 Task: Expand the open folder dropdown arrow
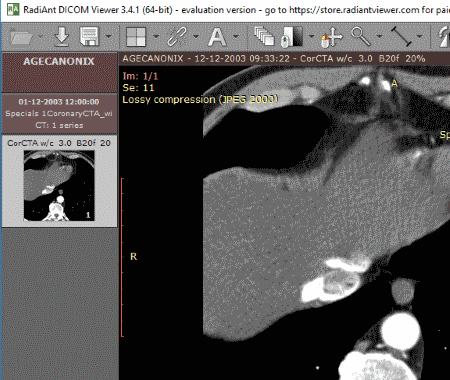pos(41,36)
